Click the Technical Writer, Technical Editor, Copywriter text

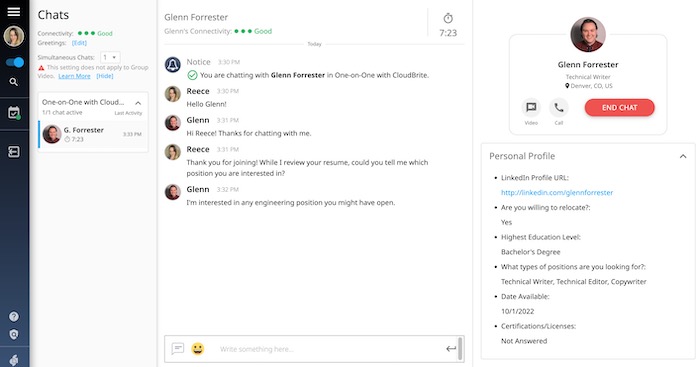pos(574,282)
